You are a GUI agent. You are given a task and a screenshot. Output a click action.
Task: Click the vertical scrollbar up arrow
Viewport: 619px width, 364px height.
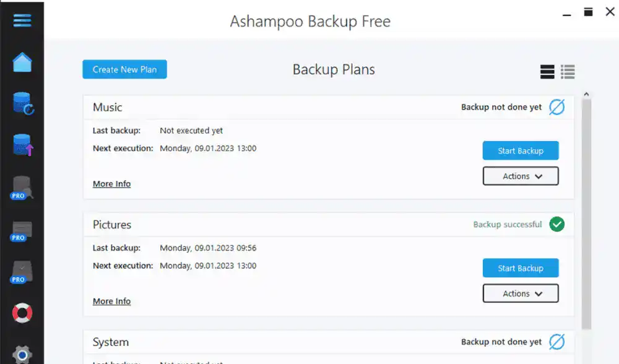(586, 95)
